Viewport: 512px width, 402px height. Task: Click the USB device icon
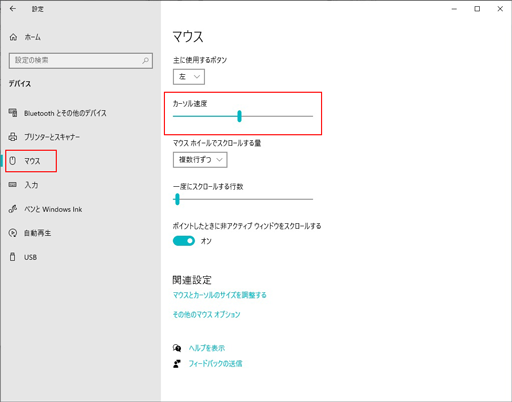click(x=13, y=257)
